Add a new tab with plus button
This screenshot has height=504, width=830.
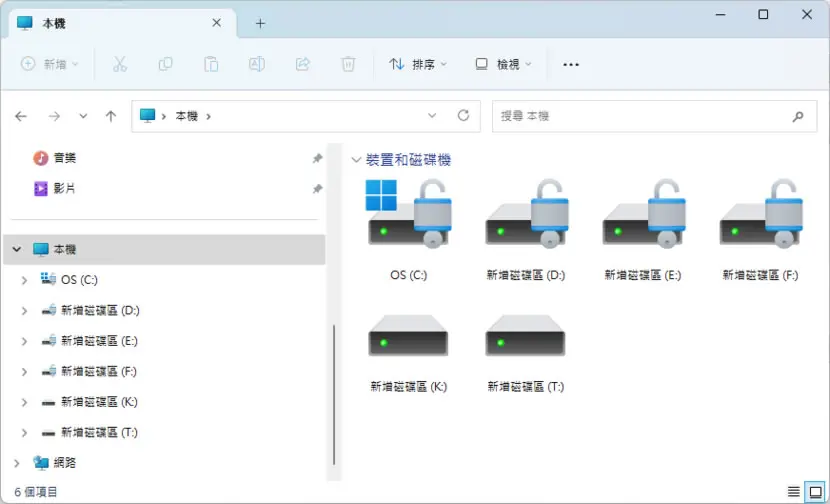(x=260, y=23)
